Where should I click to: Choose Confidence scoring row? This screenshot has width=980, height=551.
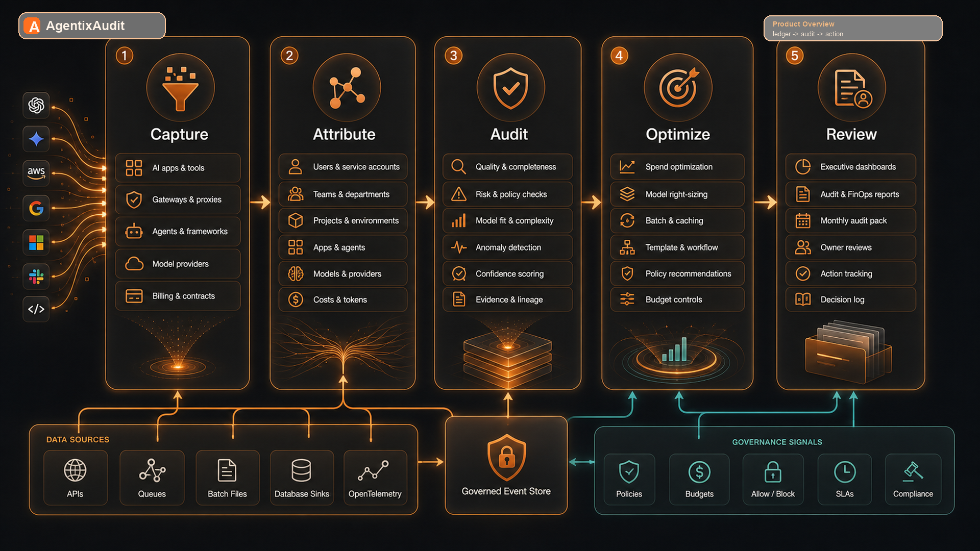pyautogui.click(x=508, y=274)
